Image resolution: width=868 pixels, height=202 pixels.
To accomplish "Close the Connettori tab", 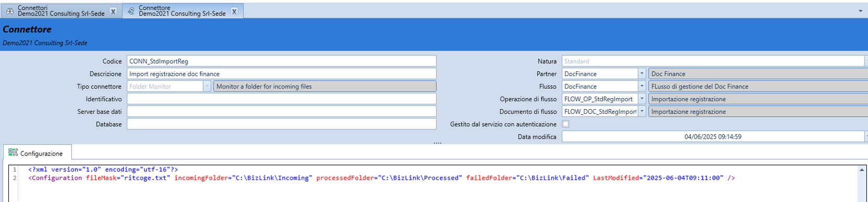I will [113, 11].
